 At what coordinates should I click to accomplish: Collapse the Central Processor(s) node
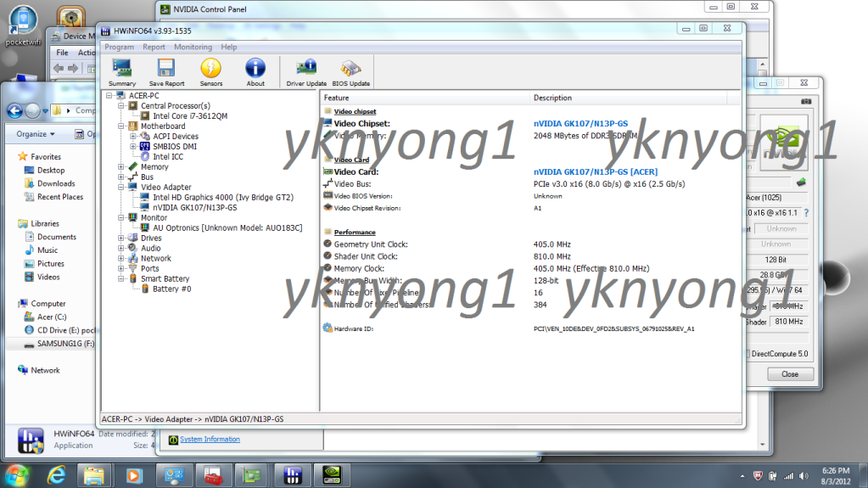tap(121, 106)
